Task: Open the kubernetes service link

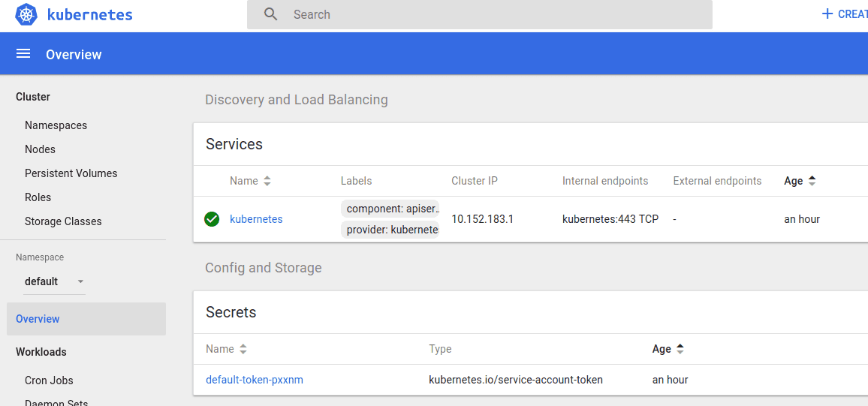Action: tap(256, 219)
